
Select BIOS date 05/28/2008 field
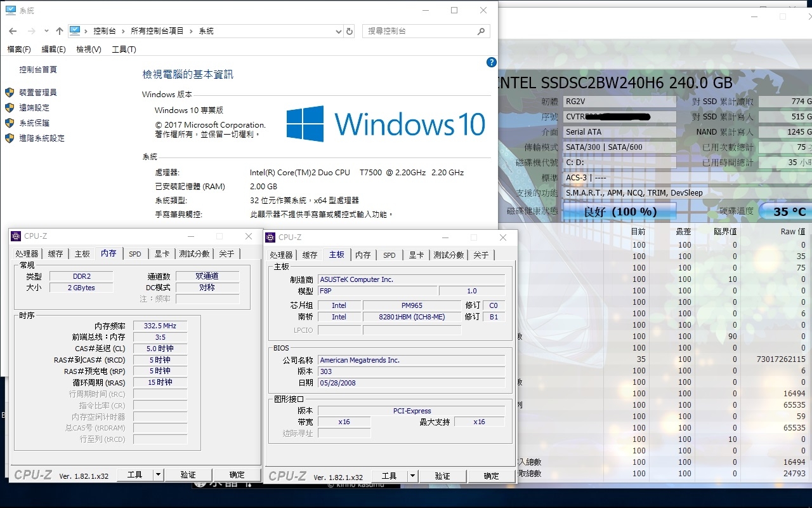coord(411,383)
